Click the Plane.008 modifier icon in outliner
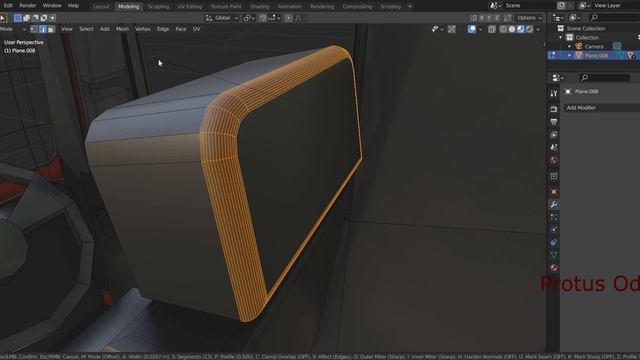This screenshot has height=360, width=640. pyautogui.click(x=631, y=56)
